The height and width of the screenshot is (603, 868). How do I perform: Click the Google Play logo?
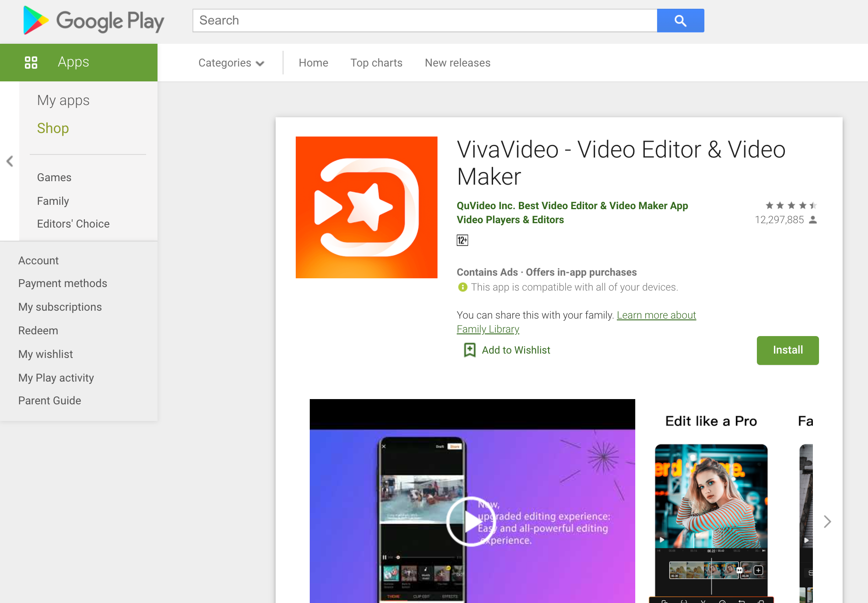click(93, 21)
